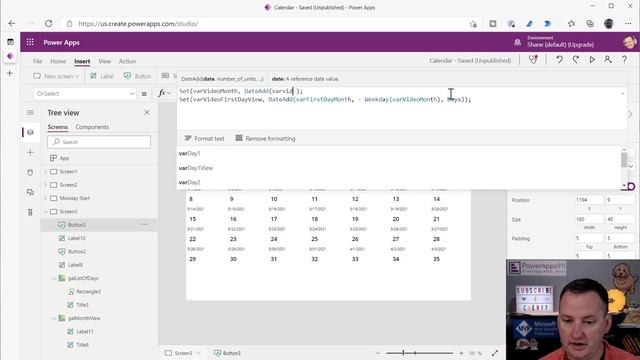
Task: Adjust the canvas zoom slider
Action: [x=420, y=353]
